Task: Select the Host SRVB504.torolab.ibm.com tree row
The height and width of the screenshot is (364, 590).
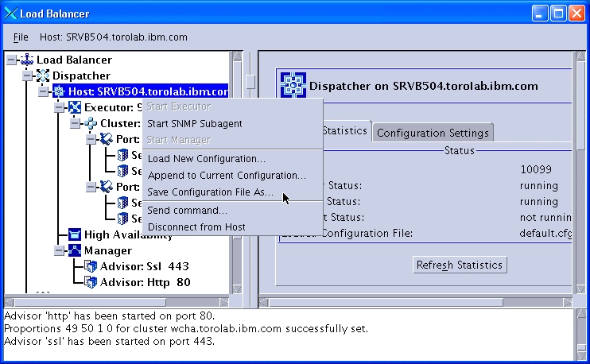Action: click(x=148, y=91)
